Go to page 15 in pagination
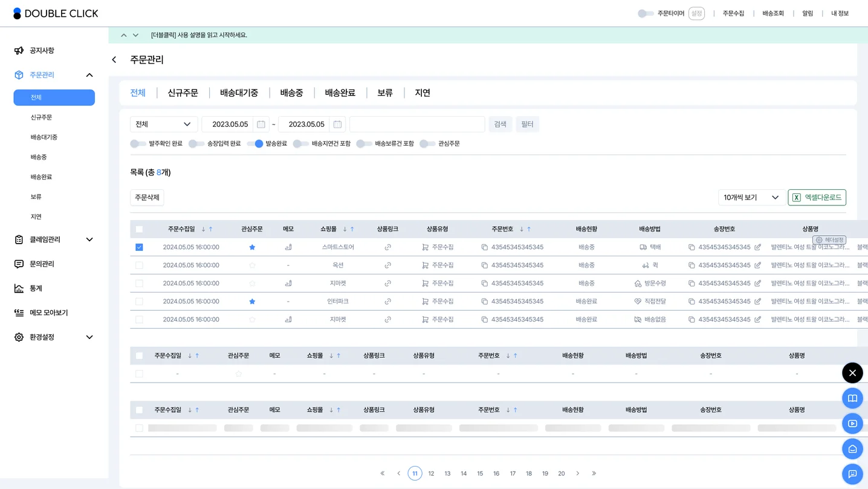 pos(480,473)
